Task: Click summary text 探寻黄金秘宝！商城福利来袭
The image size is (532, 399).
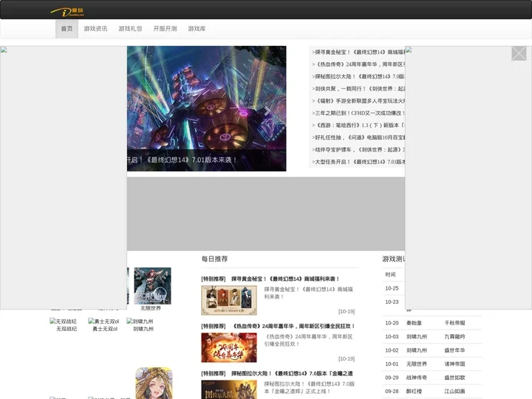Action: (308, 293)
